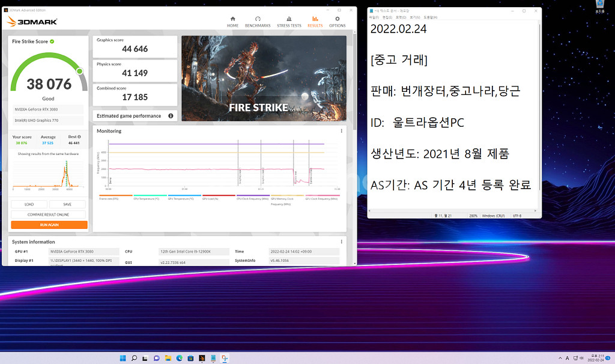Click the Physics score value 41 149
The image size is (615, 364).
click(135, 73)
